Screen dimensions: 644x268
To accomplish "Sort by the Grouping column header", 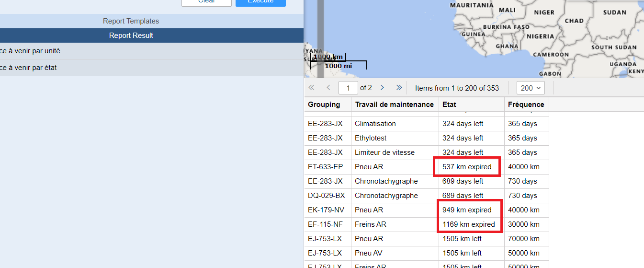I will pos(324,105).
